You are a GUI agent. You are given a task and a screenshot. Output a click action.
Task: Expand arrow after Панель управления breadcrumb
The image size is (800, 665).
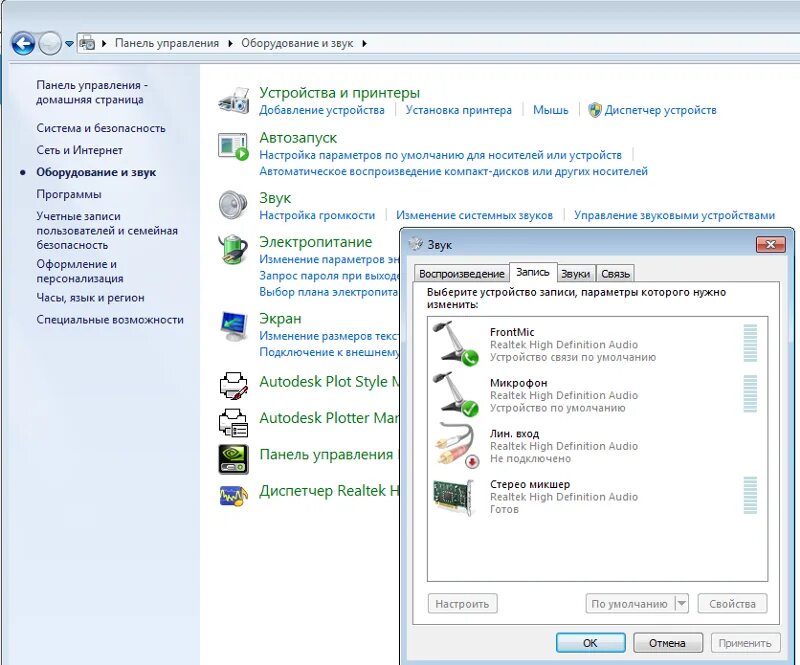coord(230,43)
